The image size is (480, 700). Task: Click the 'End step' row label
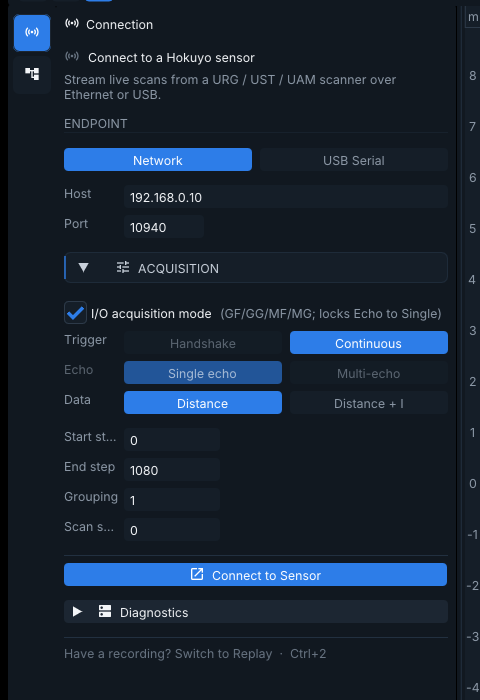90,467
